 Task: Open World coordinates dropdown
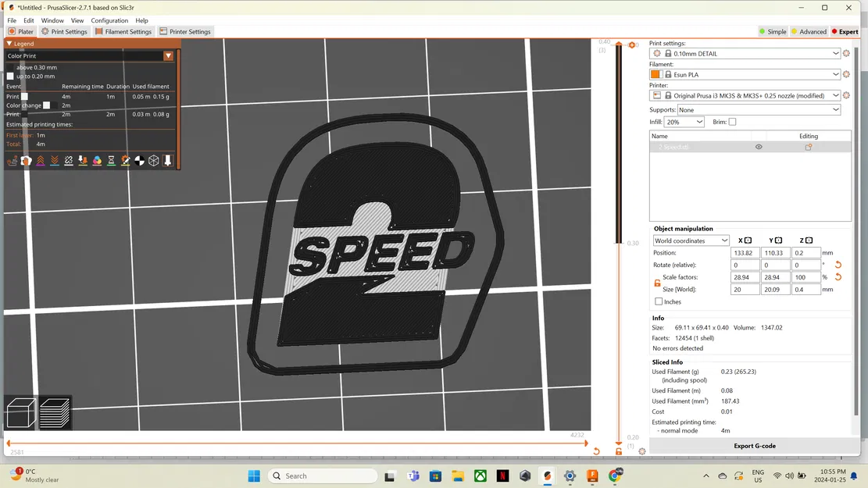[691, 240]
